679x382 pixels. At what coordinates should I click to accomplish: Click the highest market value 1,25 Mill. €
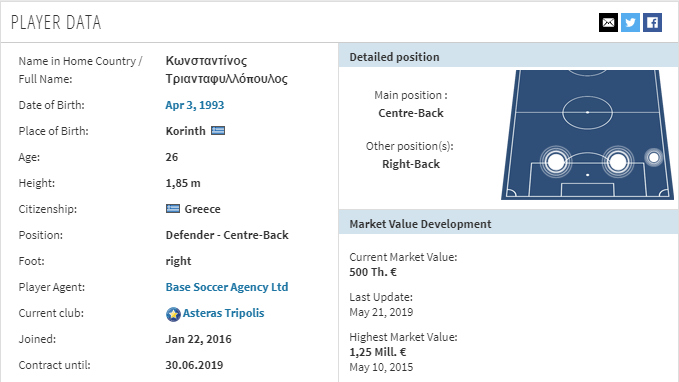point(378,352)
